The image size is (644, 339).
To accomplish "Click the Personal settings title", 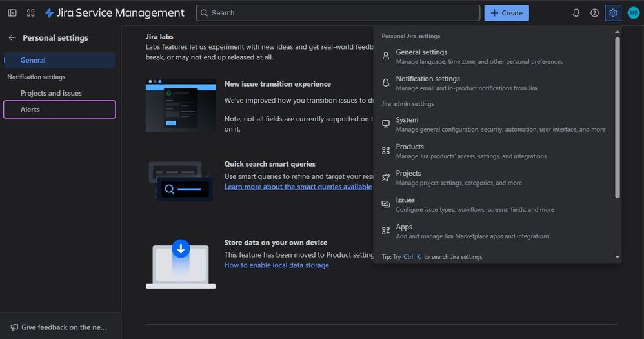I will point(55,38).
